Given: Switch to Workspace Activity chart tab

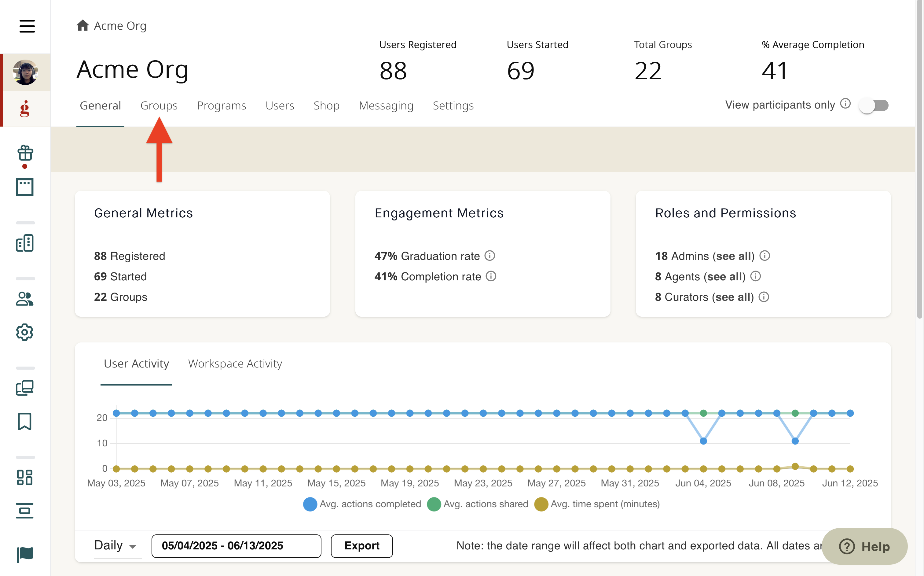Looking at the screenshot, I should (x=235, y=364).
